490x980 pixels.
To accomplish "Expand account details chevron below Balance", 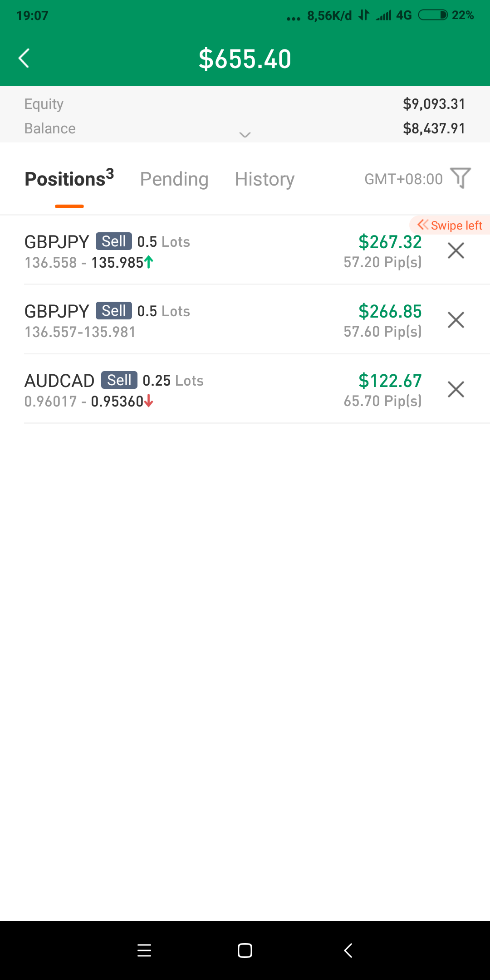I will tap(245, 135).
